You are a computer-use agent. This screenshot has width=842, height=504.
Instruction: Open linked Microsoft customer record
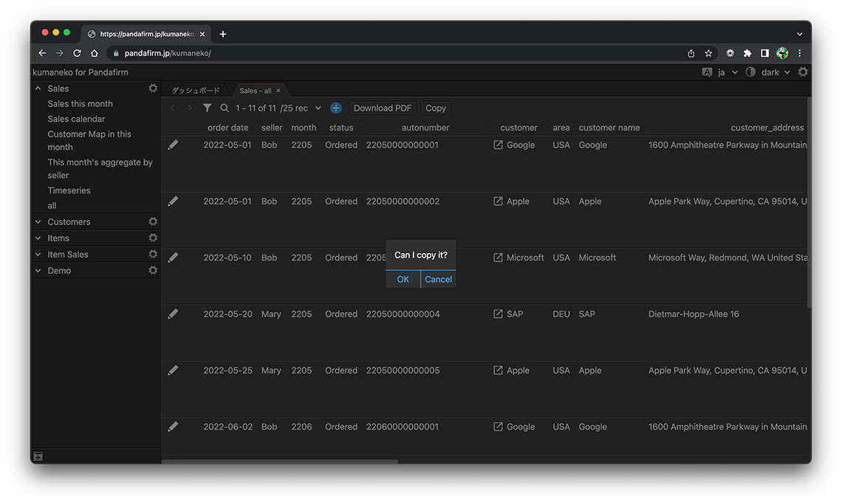tap(498, 258)
